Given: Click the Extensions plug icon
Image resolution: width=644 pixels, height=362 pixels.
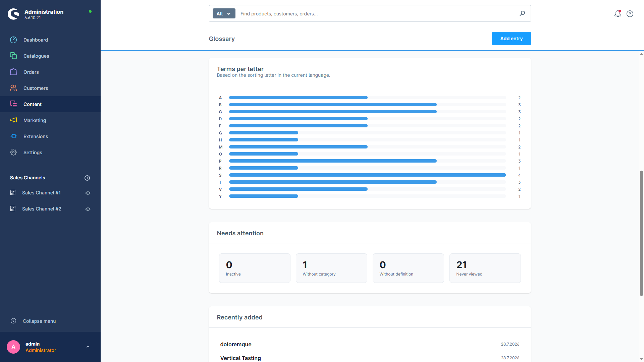Looking at the screenshot, I should point(13,136).
